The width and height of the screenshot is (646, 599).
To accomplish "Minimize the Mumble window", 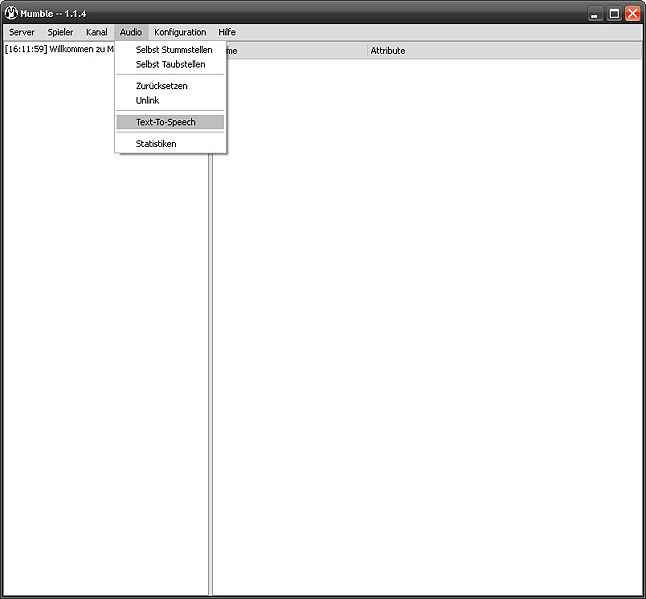I will click(594, 14).
